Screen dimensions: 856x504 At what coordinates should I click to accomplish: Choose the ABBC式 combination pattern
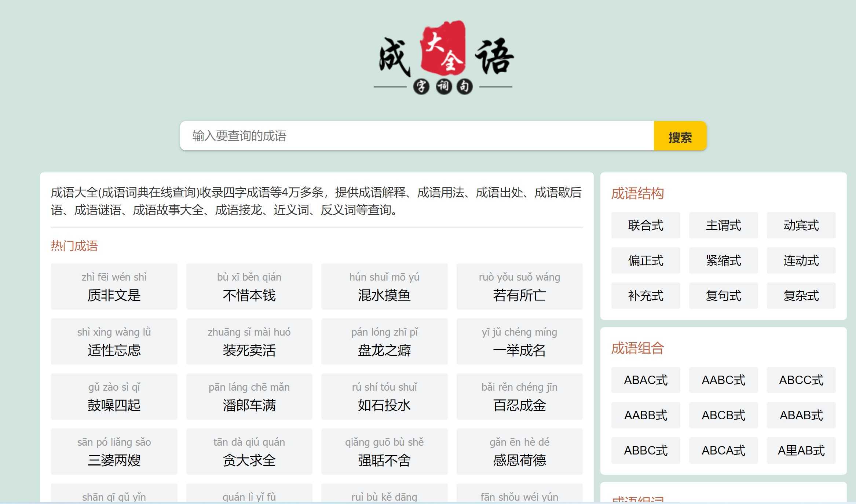coord(645,450)
